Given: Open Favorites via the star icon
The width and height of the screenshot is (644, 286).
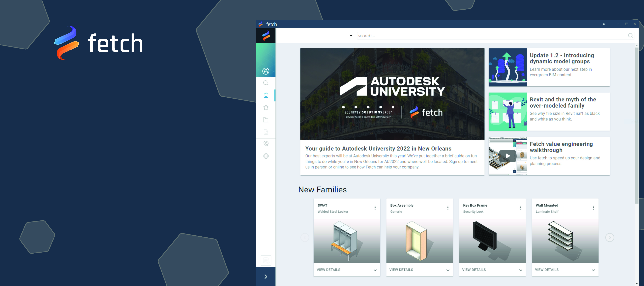Looking at the screenshot, I should point(266,107).
